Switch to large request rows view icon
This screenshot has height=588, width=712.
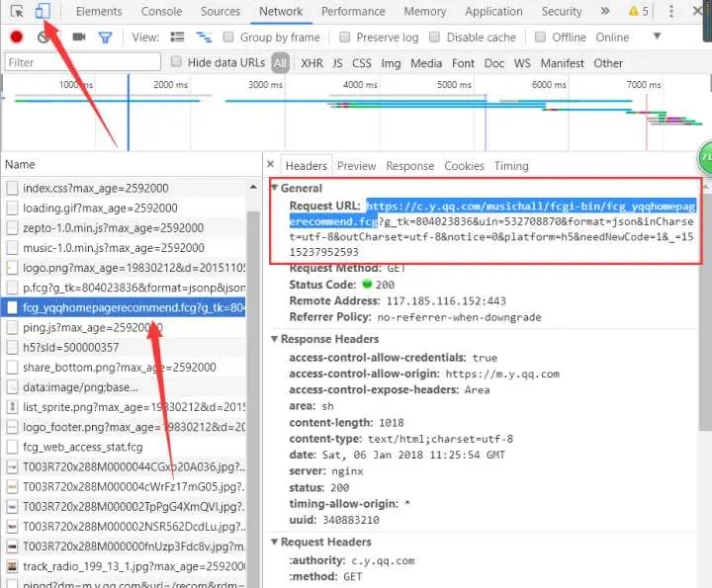(x=177, y=38)
